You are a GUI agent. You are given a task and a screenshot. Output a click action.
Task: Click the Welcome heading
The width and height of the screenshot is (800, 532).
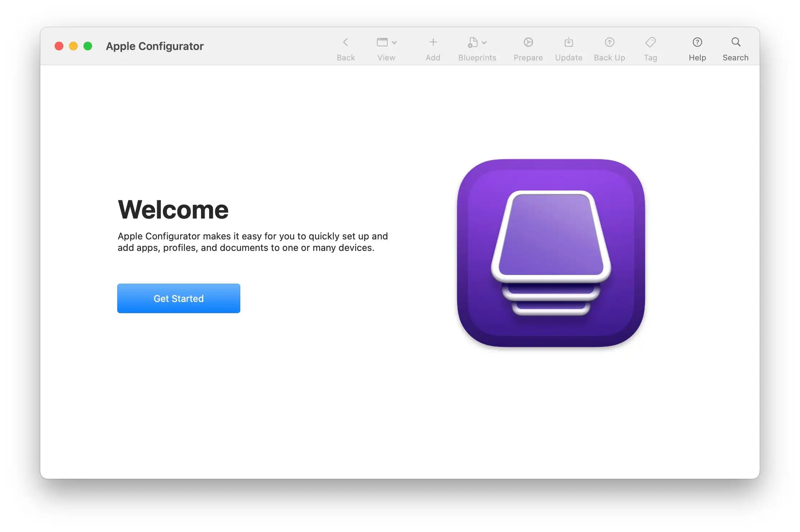pyautogui.click(x=173, y=210)
